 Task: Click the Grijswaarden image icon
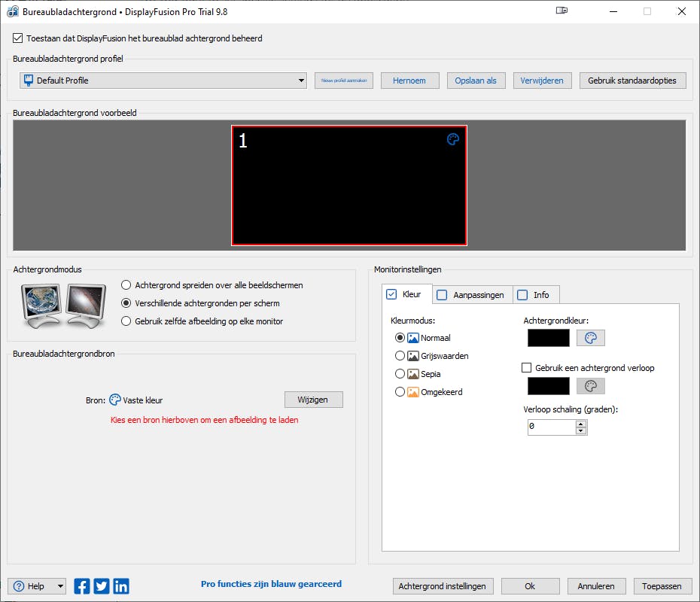(x=413, y=356)
